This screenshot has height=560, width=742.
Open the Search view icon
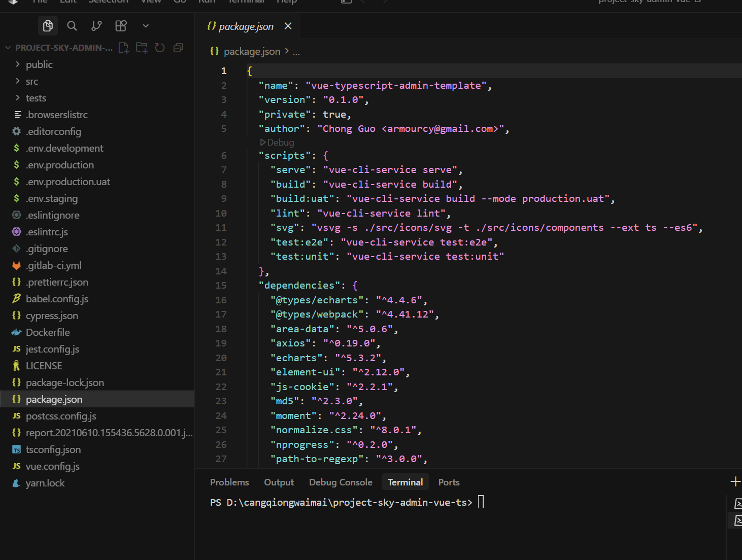pyautogui.click(x=72, y=26)
